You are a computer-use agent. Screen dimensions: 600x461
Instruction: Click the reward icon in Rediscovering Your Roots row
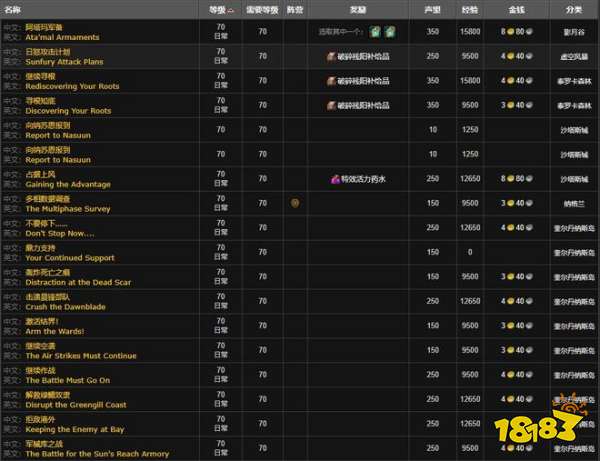point(331,81)
